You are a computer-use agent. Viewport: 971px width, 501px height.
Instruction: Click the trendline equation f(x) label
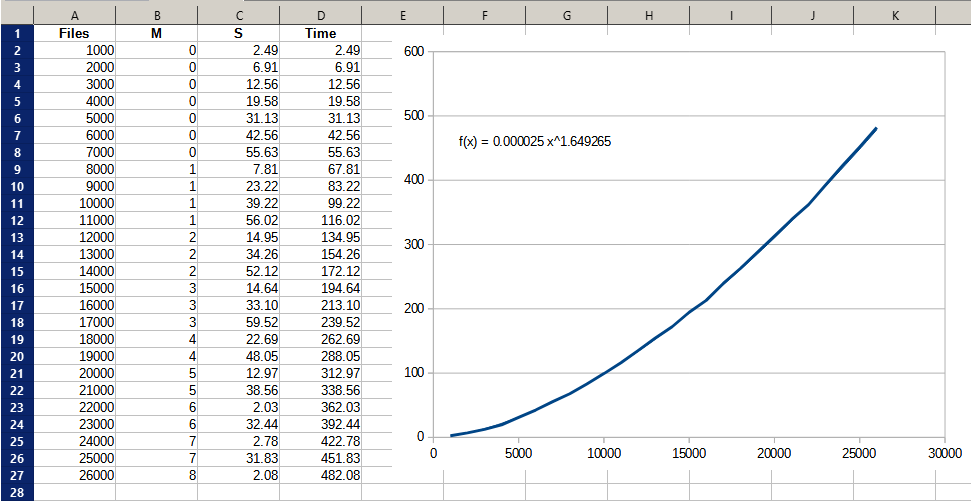coord(535,142)
